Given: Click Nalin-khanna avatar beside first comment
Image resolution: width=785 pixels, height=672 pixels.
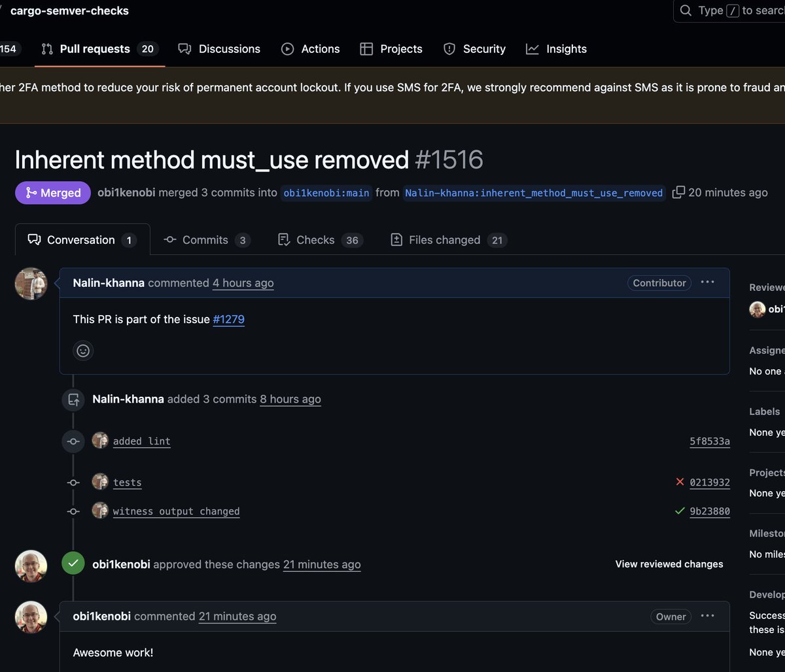Looking at the screenshot, I should (x=31, y=284).
